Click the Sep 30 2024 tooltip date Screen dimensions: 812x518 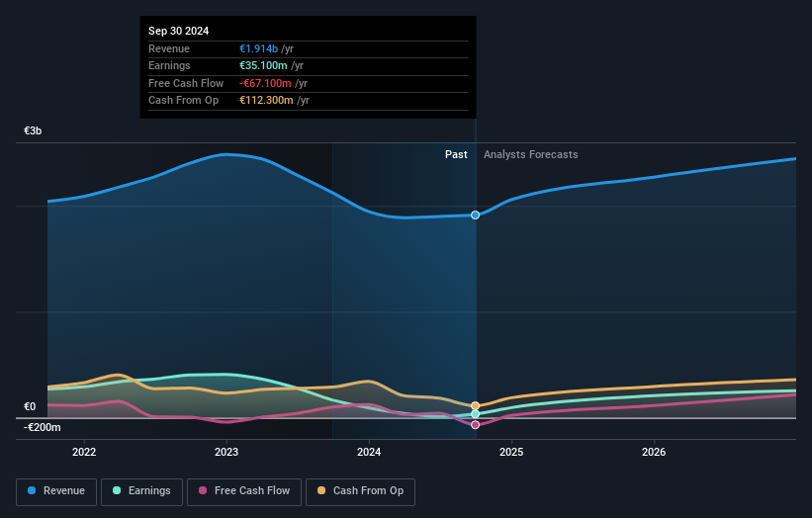click(x=179, y=31)
